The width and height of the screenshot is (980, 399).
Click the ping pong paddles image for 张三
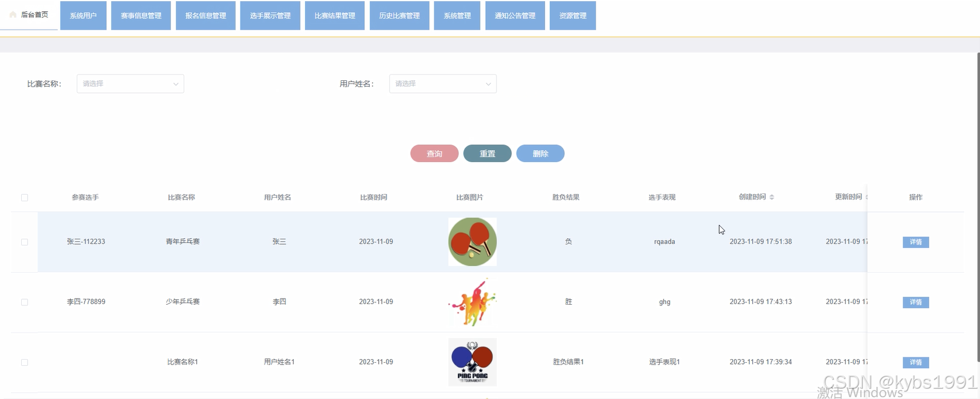[x=472, y=242]
